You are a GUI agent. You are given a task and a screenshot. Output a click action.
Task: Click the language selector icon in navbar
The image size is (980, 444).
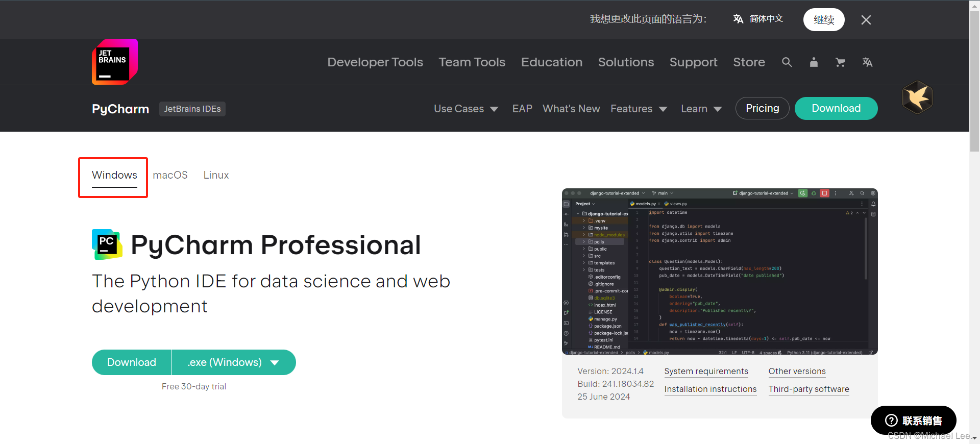tap(867, 62)
